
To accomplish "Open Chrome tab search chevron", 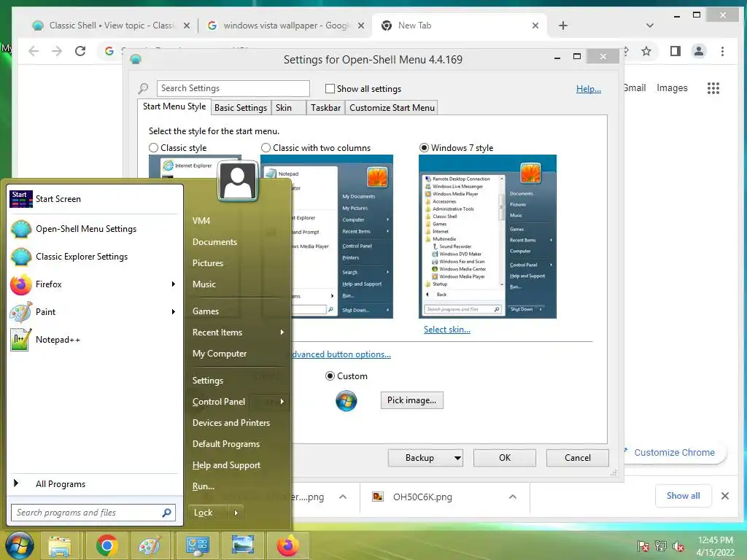I will pyautogui.click(x=649, y=26).
